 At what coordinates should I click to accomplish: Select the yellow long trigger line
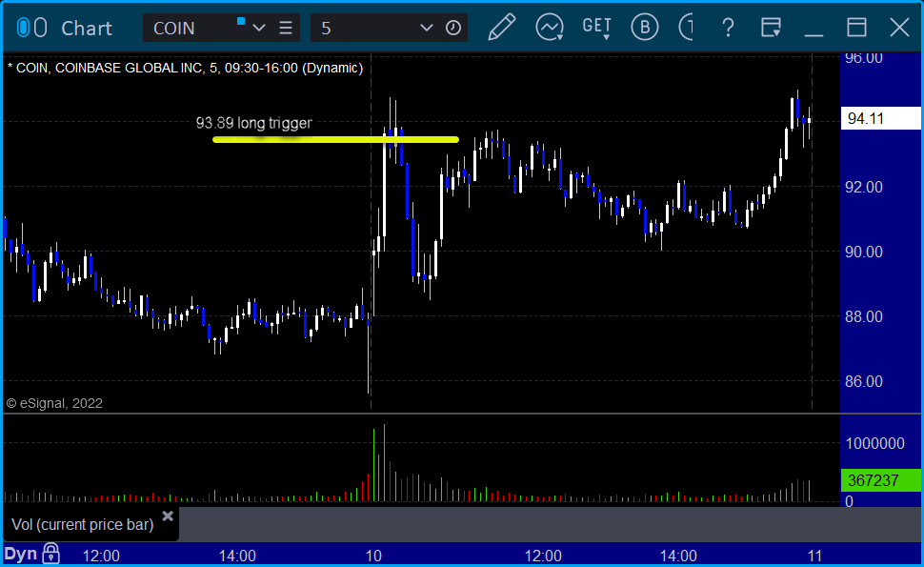point(335,140)
